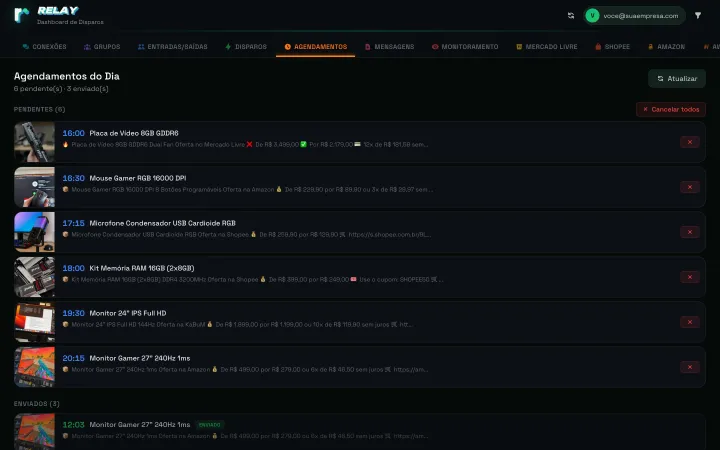
Task: Go to the Monitoramento tab
Action: [465, 47]
